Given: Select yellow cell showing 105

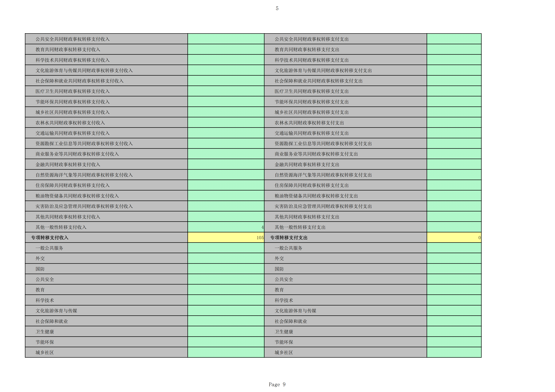Looking at the screenshot, I should 226,238.
